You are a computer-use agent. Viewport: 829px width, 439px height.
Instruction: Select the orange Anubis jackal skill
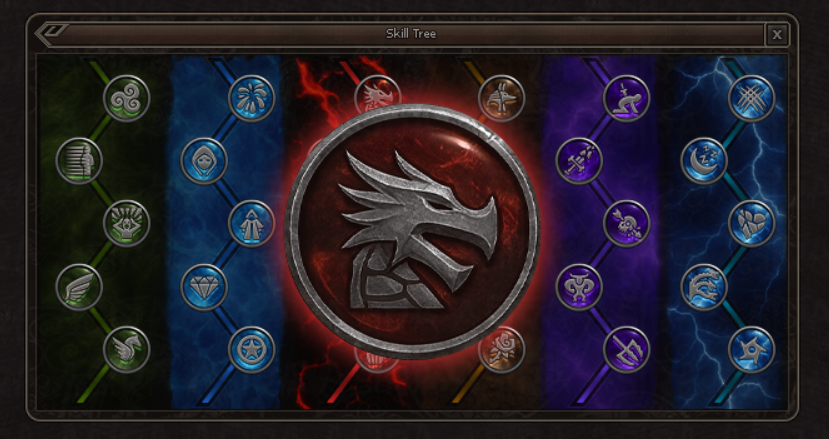(501, 98)
